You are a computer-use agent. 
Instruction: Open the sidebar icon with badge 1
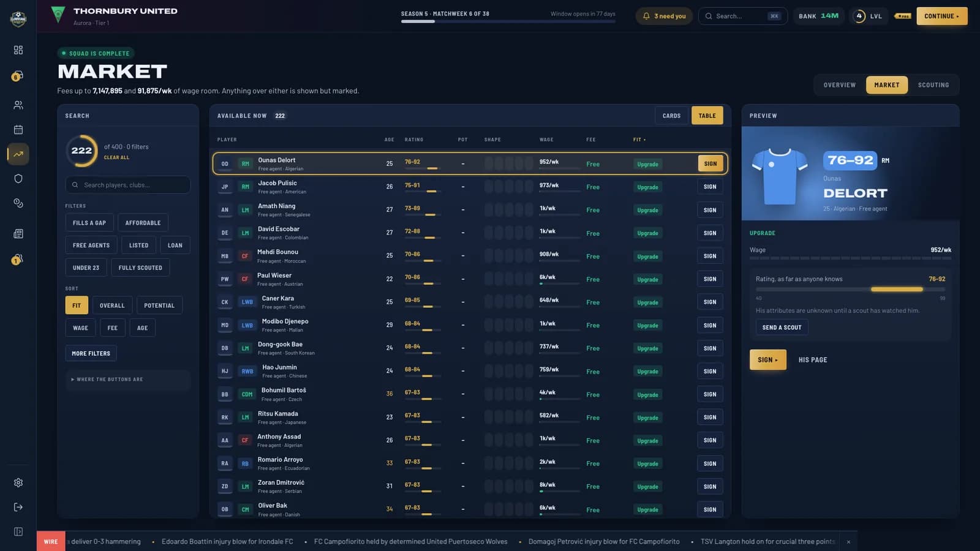click(x=18, y=260)
